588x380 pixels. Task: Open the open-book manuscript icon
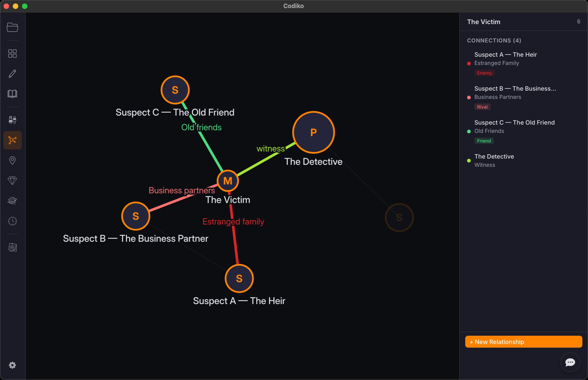(12, 94)
